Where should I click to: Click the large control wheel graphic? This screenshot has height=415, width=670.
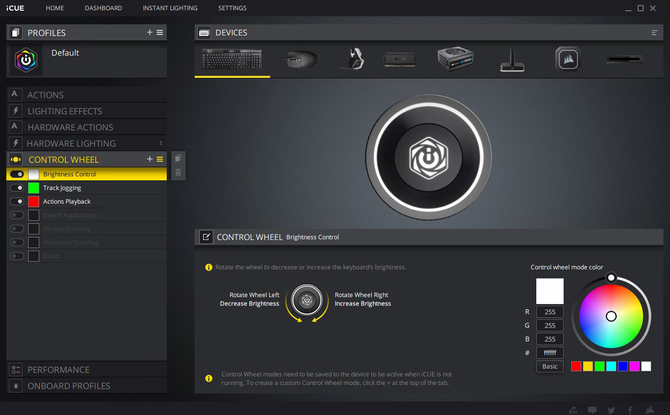pos(428,157)
